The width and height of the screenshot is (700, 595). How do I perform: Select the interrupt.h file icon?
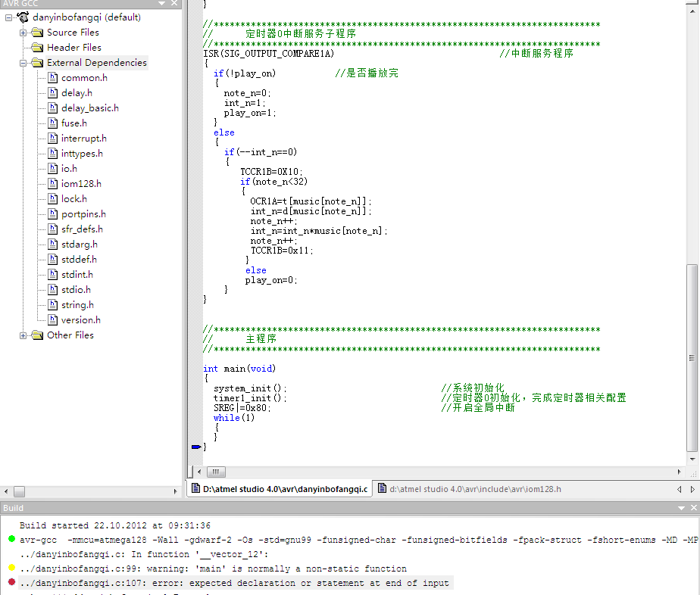(53, 139)
